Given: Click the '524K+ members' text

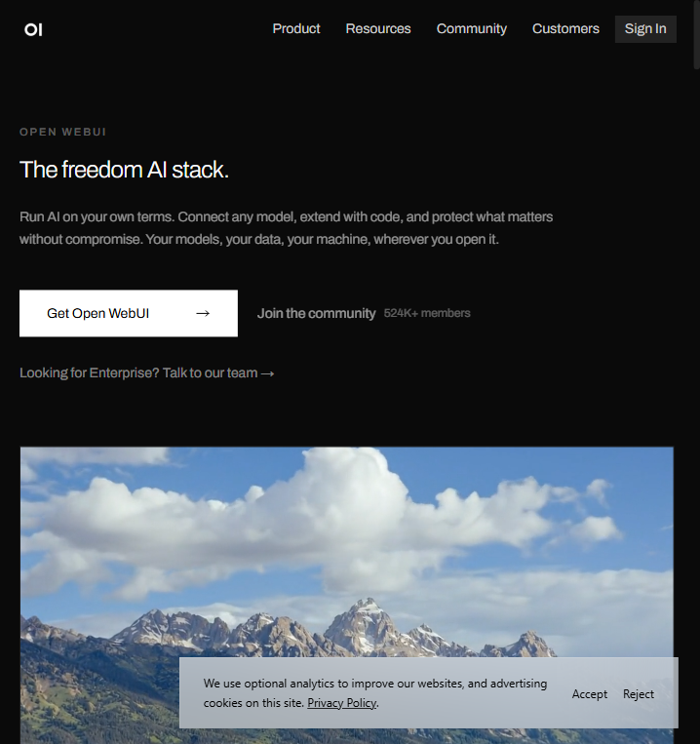Looking at the screenshot, I should tap(427, 313).
